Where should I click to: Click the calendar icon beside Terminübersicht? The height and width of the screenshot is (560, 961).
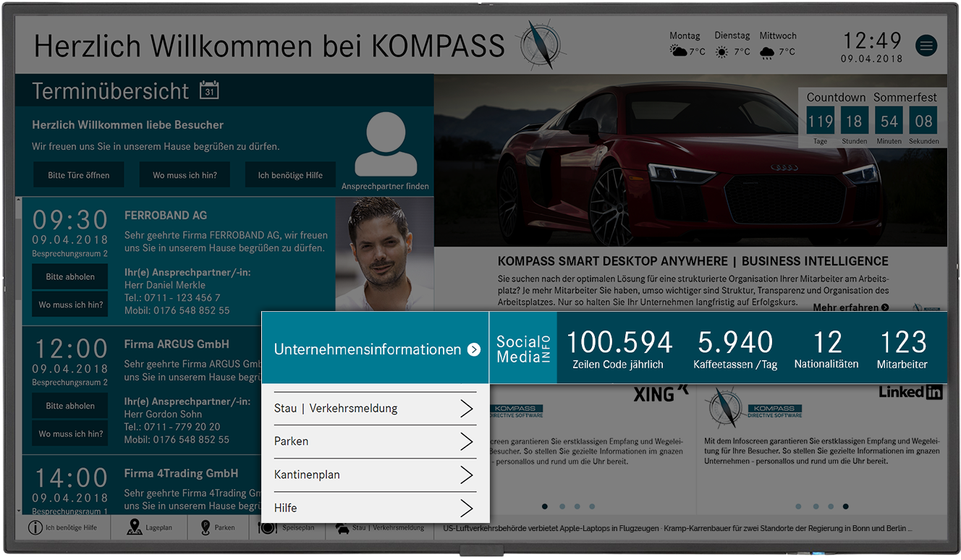[x=208, y=90]
